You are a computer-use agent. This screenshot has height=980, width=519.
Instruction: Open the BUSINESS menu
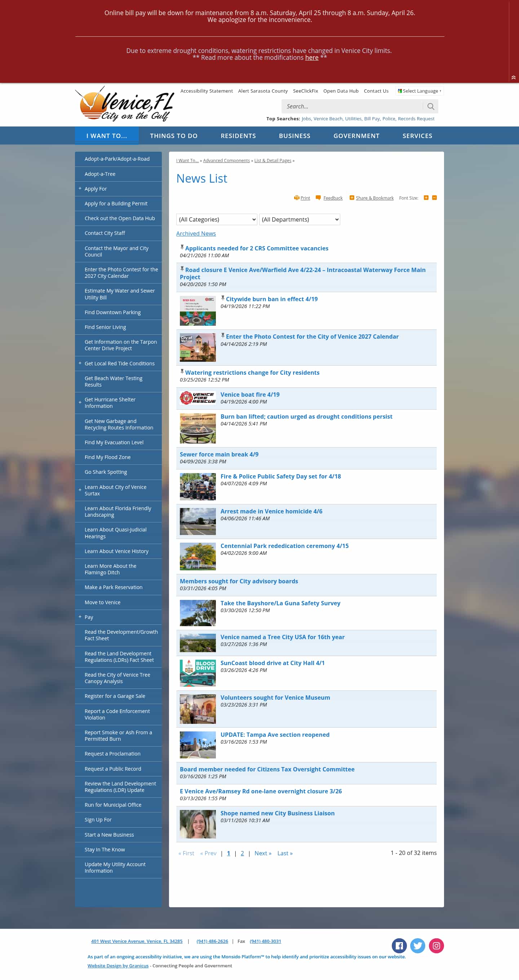click(294, 136)
